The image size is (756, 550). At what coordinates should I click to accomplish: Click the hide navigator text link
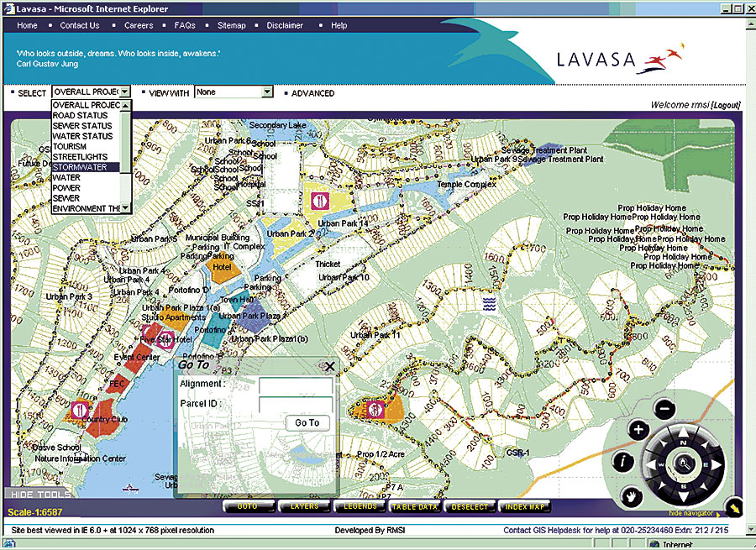690,513
